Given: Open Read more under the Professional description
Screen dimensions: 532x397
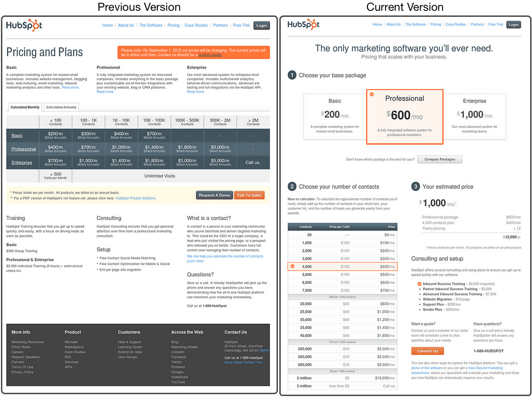Looking at the screenshot, I should tap(105, 92).
